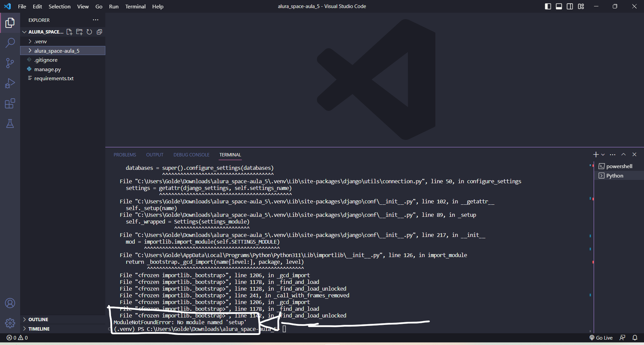Switch to the DEBUG CONSOLE tab
The width and height of the screenshot is (644, 345).
(x=191, y=155)
